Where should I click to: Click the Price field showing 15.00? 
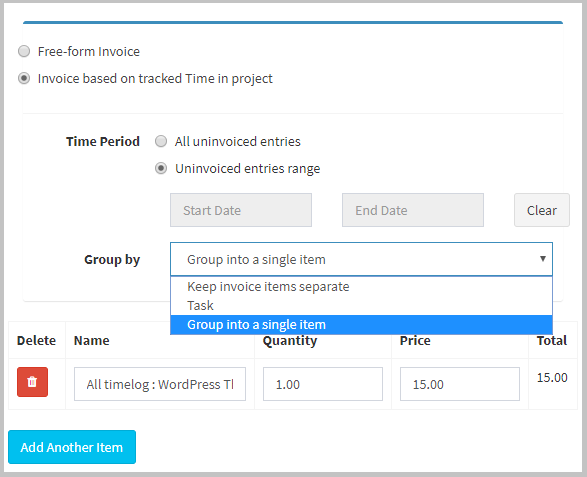click(x=460, y=384)
